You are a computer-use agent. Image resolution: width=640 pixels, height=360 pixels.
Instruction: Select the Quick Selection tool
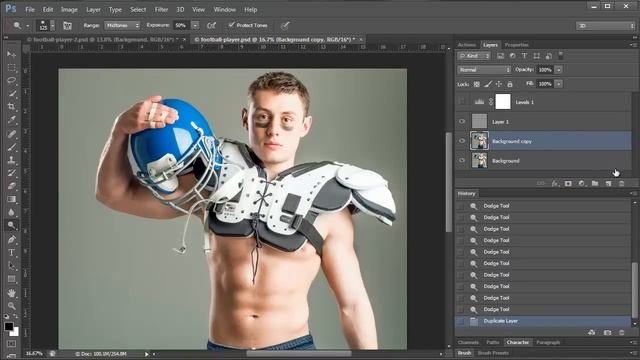pyautogui.click(x=11, y=93)
